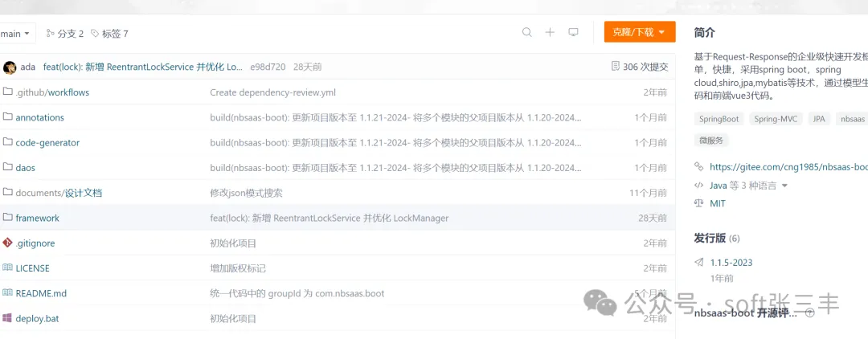Open the LICENSE file
Image resolution: width=868 pixels, height=339 pixels.
coord(33,268)
